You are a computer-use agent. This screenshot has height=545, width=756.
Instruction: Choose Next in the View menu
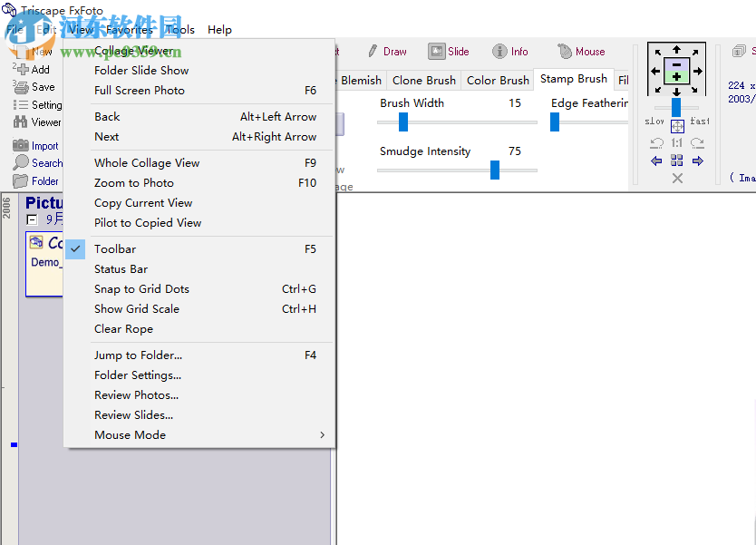point(199,137)
